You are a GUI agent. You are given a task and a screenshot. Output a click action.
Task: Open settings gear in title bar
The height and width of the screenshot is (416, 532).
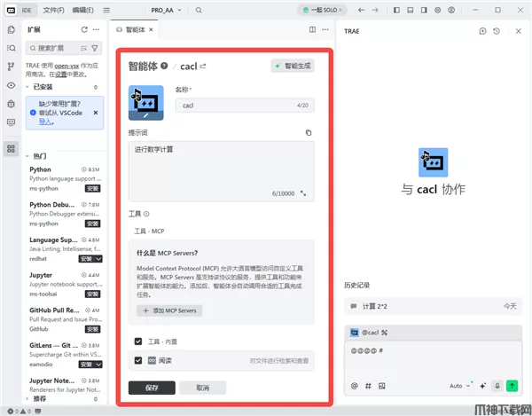438,10
